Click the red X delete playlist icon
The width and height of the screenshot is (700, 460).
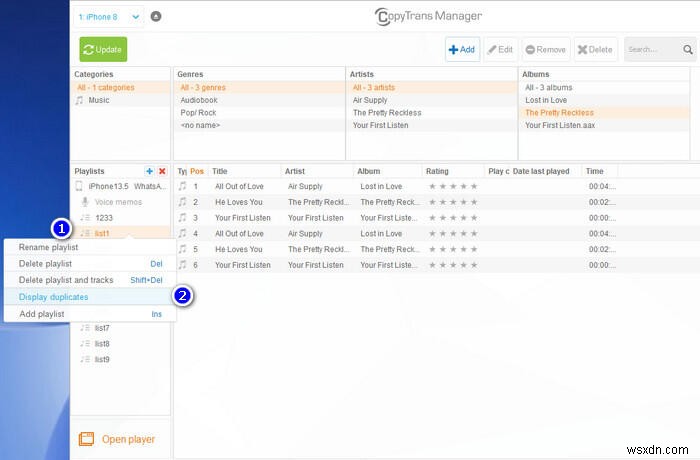162,171
